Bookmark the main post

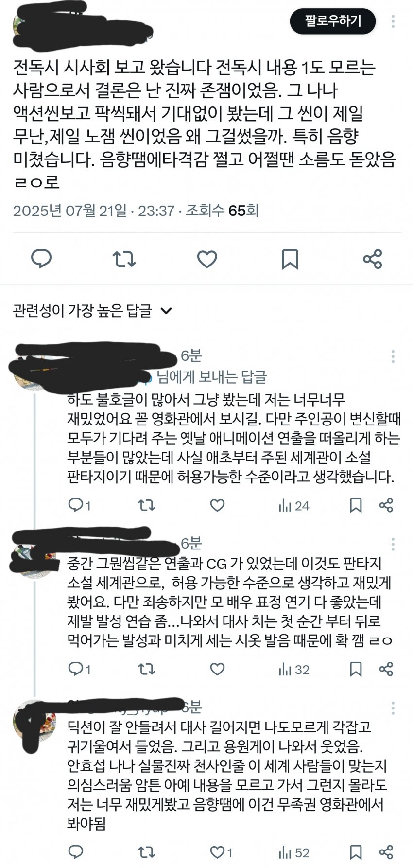[x=290, y=259]
